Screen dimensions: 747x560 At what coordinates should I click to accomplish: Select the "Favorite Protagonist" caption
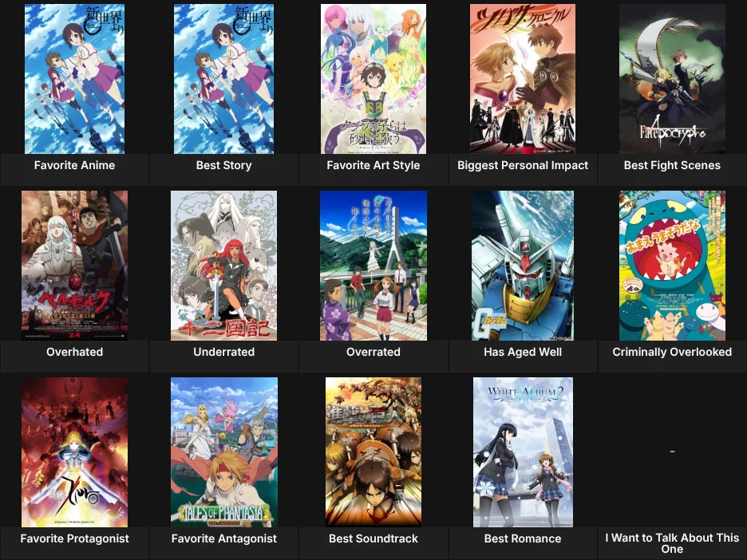74,538
